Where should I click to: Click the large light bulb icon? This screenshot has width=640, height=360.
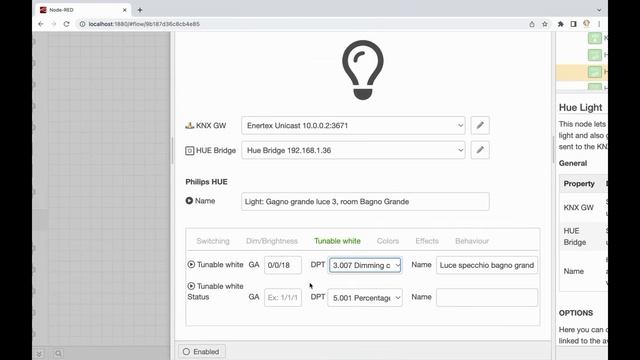click(x=362, y=70)
